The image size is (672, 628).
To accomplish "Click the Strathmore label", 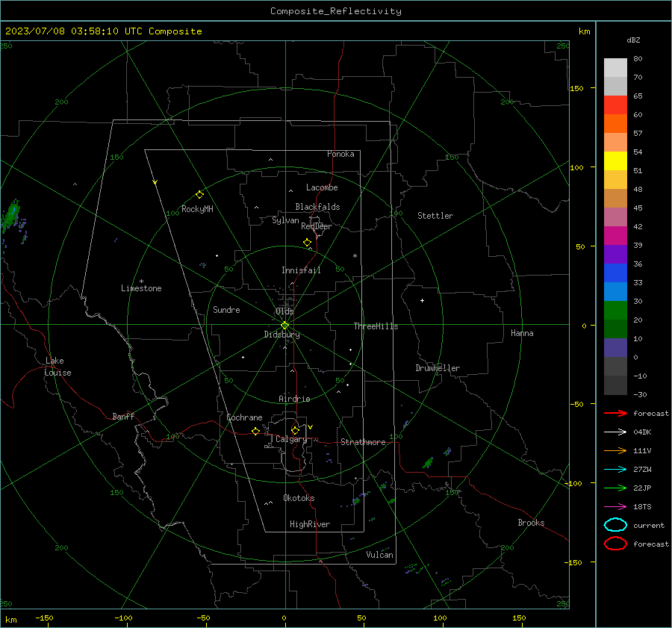I will click(x=363, y=442).
